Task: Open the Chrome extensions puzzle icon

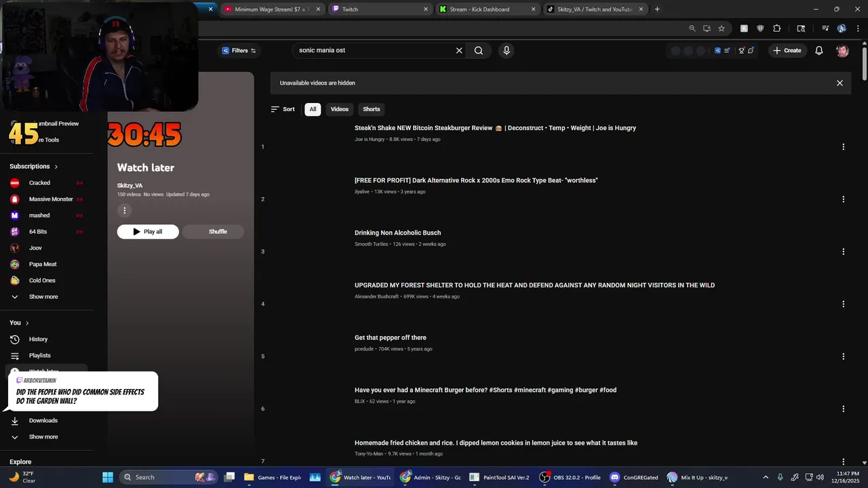Action: (777, 28)
